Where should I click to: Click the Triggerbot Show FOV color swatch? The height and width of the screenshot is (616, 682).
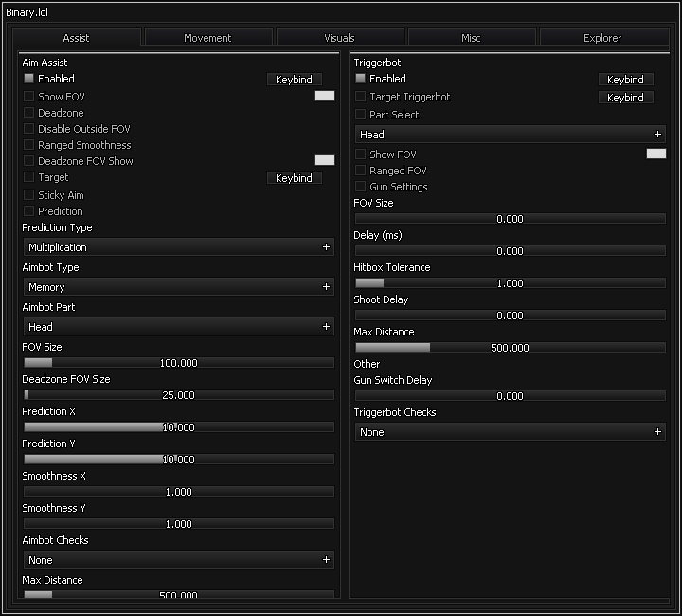(655, 154)
